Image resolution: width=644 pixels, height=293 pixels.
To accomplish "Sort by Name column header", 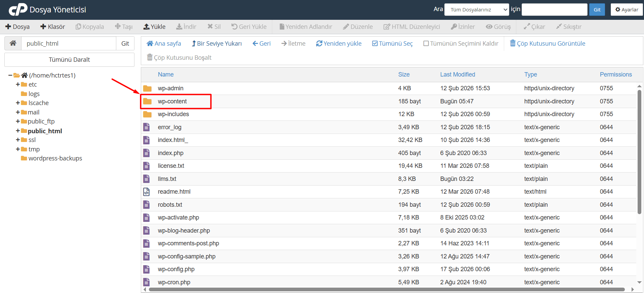I will click(166, 75).
